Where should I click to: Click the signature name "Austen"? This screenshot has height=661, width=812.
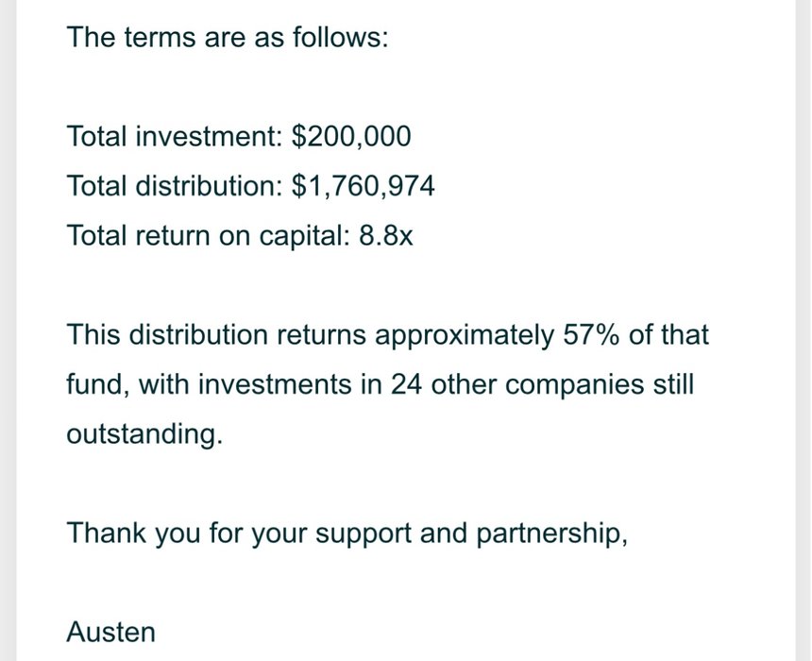point(110,632)
